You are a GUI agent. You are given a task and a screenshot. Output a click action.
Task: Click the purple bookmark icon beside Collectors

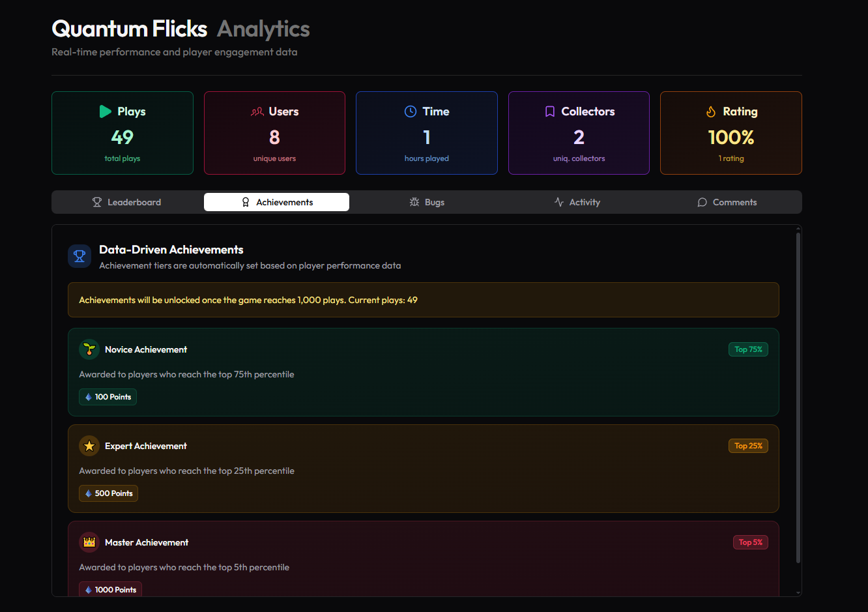(550, 111)
